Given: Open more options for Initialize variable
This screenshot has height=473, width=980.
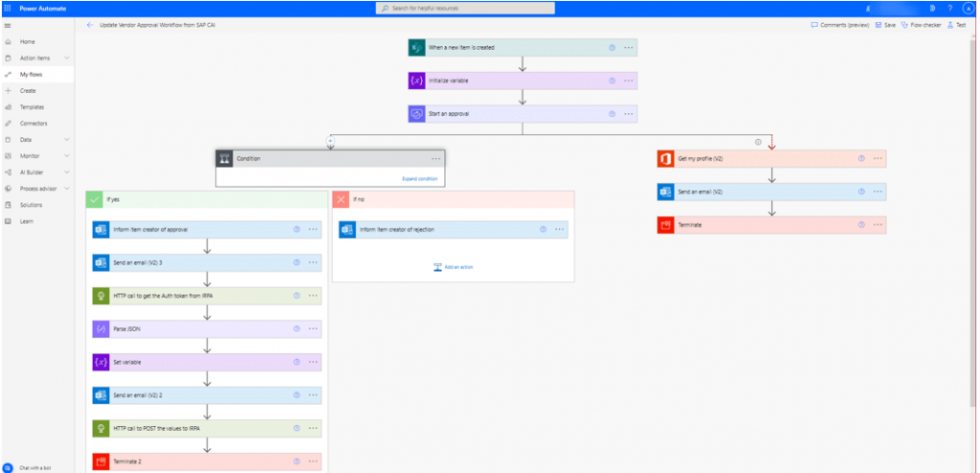Looking at the screenshot, I should tap(628, 80).
